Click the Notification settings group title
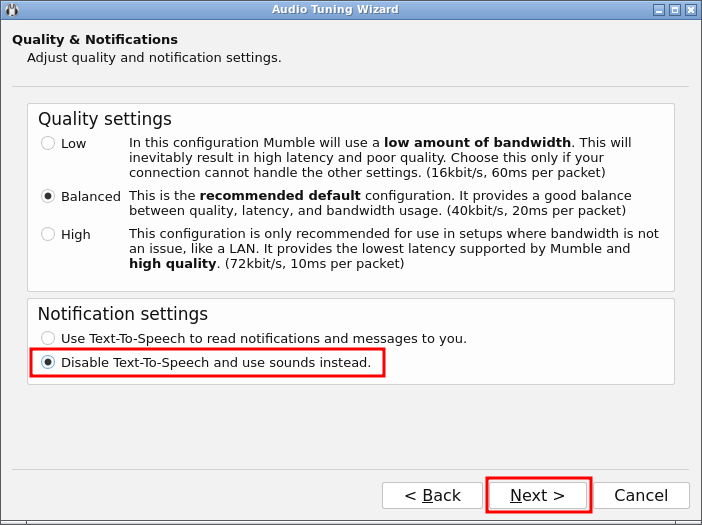 (123, 314)
